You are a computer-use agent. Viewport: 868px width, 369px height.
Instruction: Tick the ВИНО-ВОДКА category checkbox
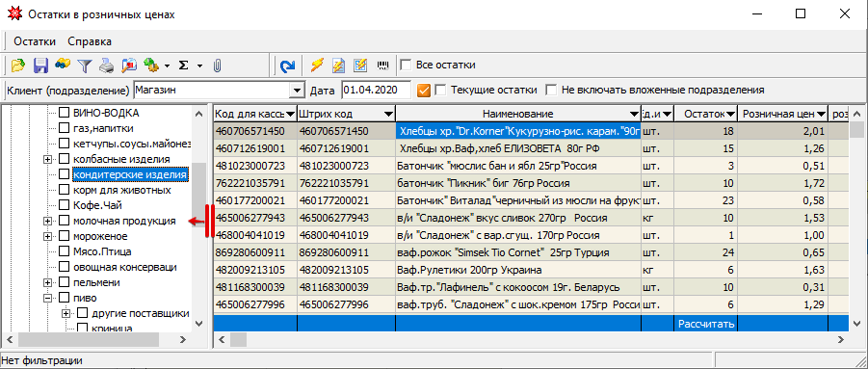click(x=65, y=113)
